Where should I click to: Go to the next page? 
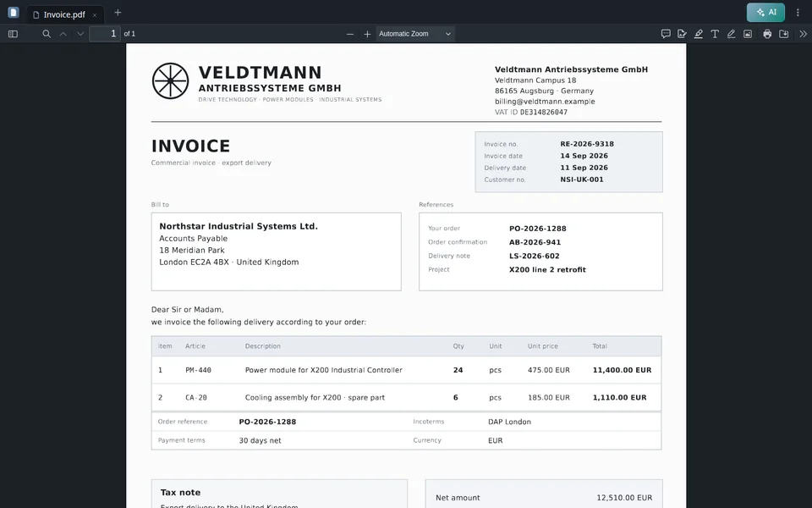coord(80,34)
